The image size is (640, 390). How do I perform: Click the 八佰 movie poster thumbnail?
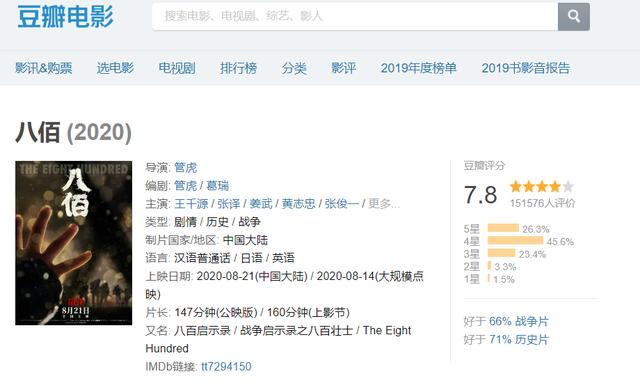click(x=73, y=243)
